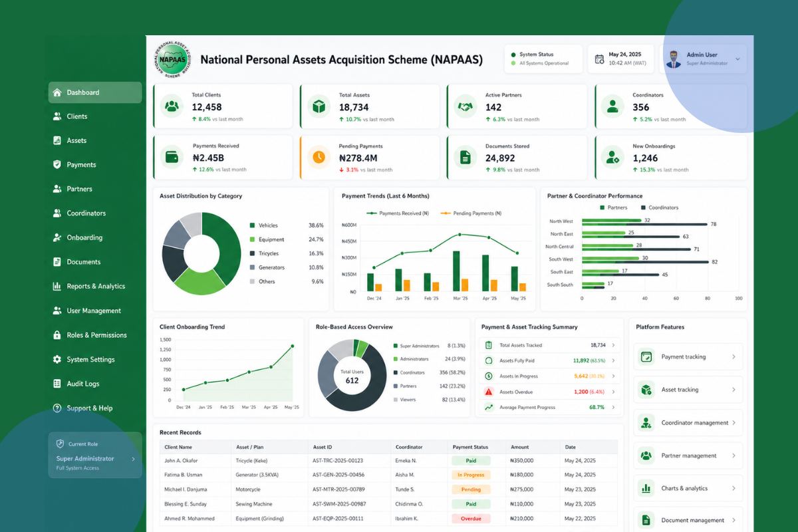Image resolution: width=798 pixels, height=532 pixels.
Task: Click the Assets Fully Paid check icon
Action: (x=489, y=360)
